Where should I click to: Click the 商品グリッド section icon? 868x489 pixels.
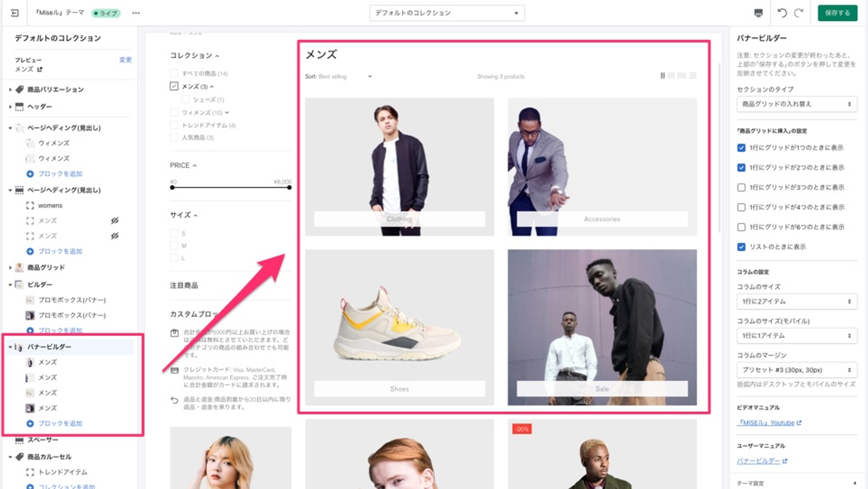coord(19,268)
